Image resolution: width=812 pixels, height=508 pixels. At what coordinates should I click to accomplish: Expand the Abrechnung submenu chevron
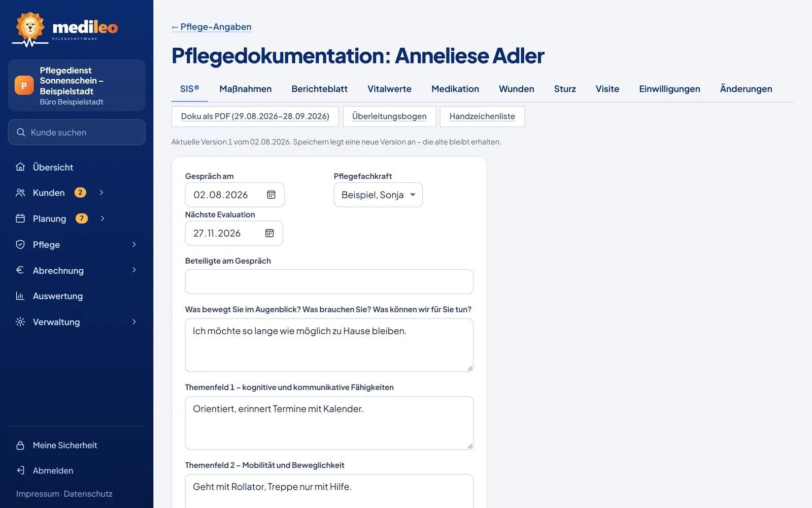point(134,270)
